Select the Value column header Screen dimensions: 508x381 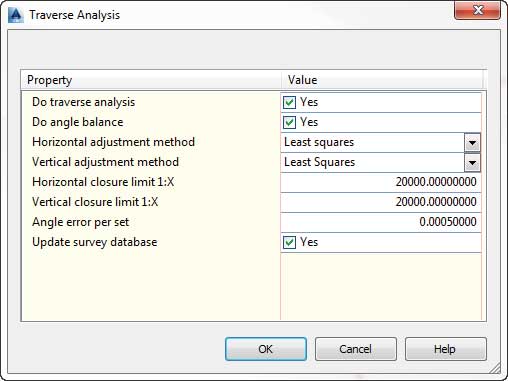pyautogui.click(x=382, y=80)
